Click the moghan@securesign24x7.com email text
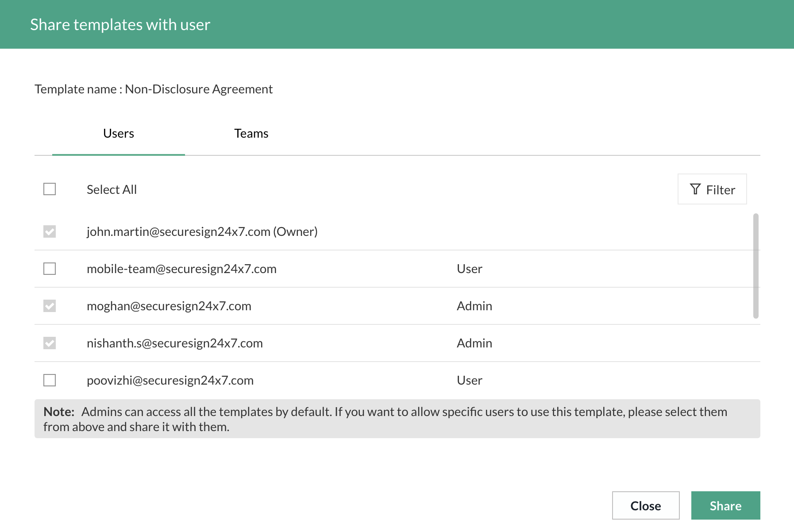Viewport: 794px width, 532px height. pyautogui.click(x=169, y=306)
